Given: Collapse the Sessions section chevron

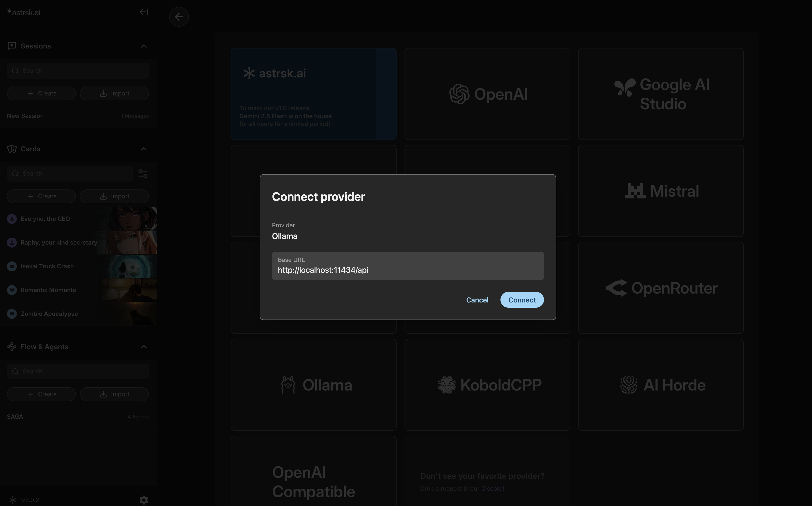Looking at the screenshot, I should [x=144, y=46].
